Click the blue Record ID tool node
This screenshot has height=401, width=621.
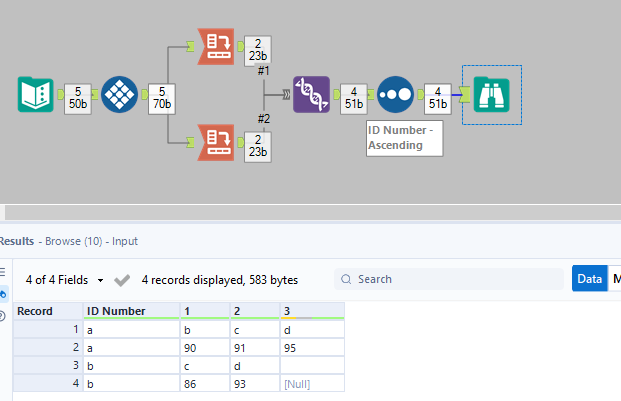119,93
